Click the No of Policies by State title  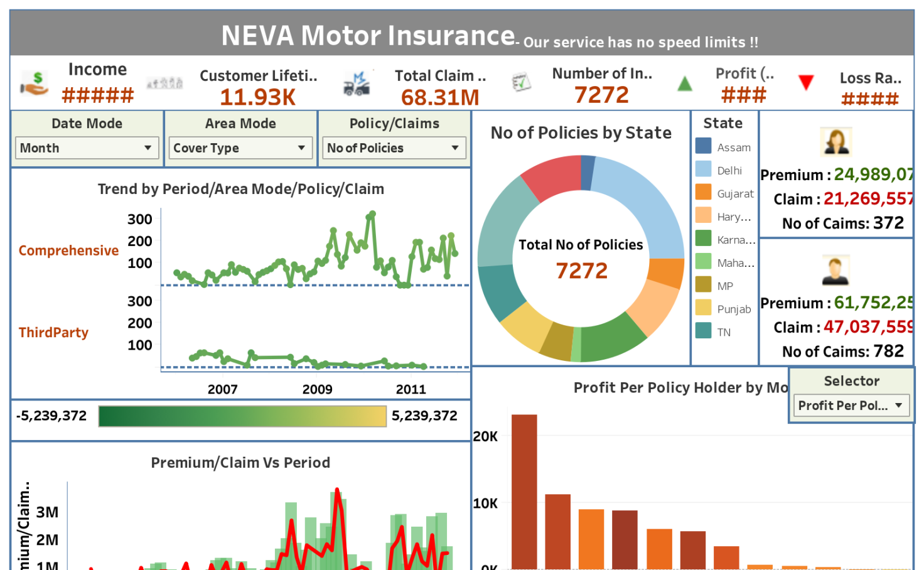pos(581,133)
